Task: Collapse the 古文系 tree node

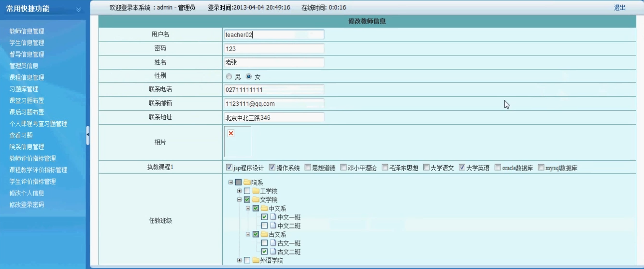Action: pyautogui.click(x=248, y=234)
